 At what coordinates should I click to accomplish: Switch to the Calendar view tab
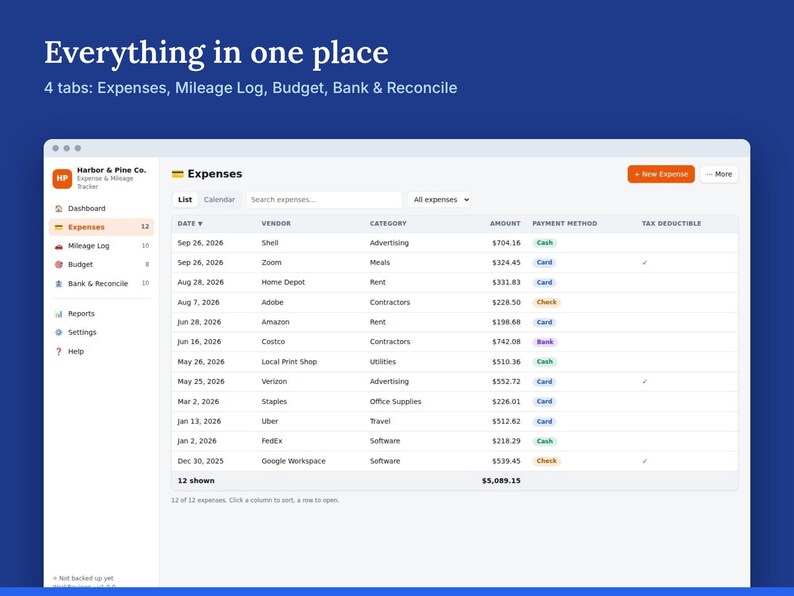tap(219, 200)
